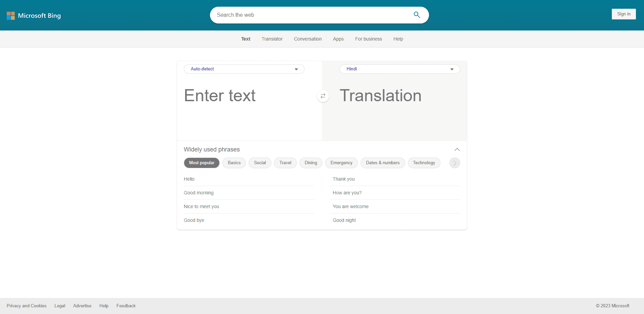The image size is (644, 314).
Task: Click the Microsoft Bing logo
Action: (x=34, y=15)
